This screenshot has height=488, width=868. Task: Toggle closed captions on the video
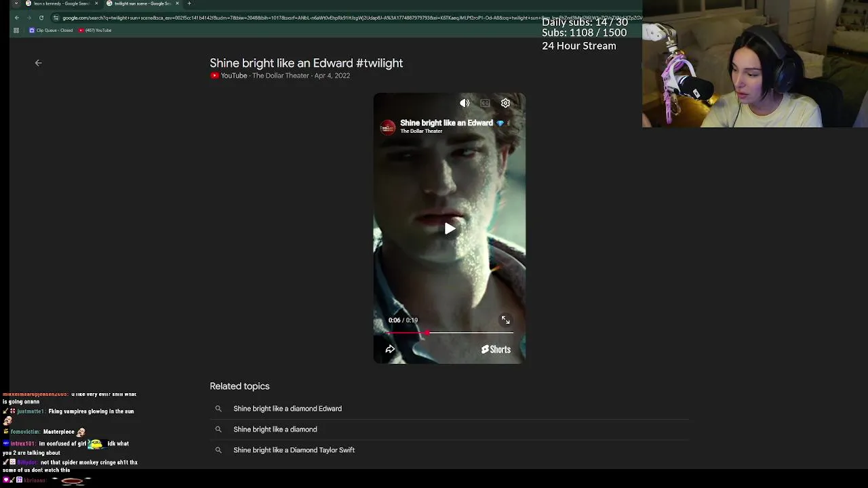(x=485, y=103)
